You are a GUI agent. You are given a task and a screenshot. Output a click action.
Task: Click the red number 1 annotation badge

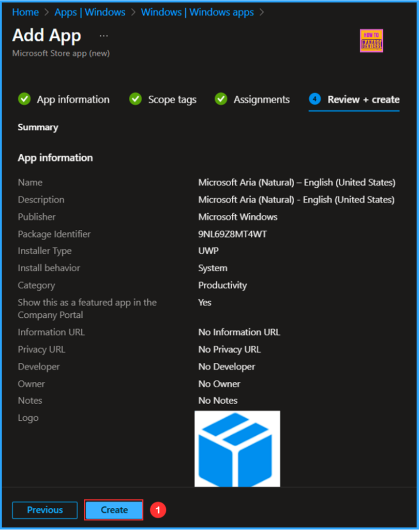click(158, 510)
